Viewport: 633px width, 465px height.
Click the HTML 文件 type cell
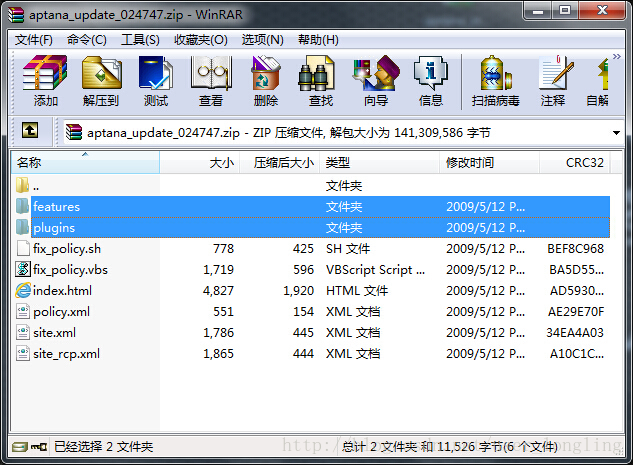point(357,291)
